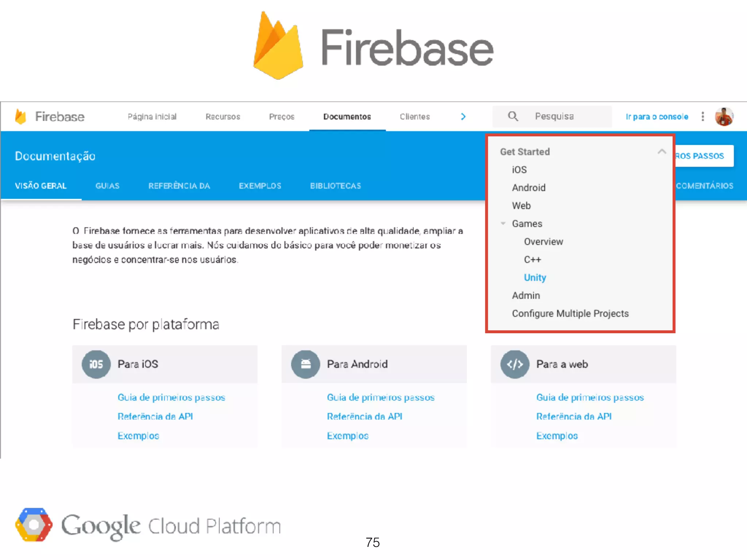Select Unity in Games menu

pyautogui.click(x=535, y=277)
